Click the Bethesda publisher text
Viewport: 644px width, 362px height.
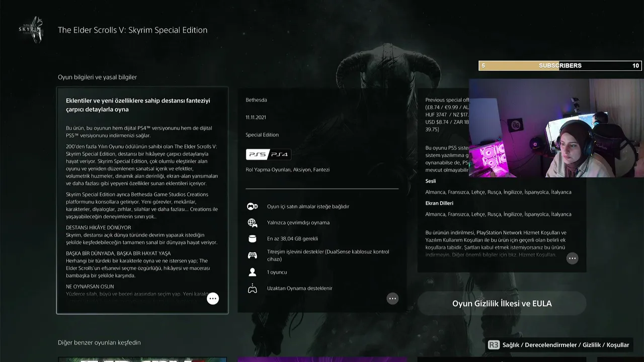pyautogui.click(x=256, y=100)
